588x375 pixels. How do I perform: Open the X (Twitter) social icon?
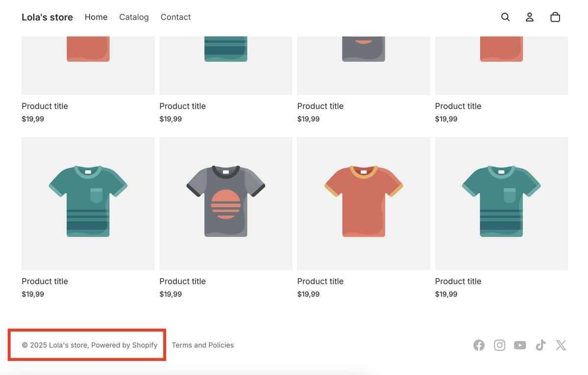click(561, 345)
